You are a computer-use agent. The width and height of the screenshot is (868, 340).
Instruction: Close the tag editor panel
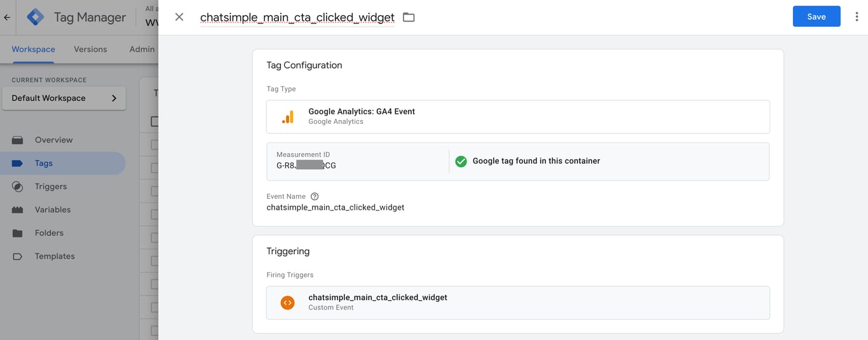(179, 17)
